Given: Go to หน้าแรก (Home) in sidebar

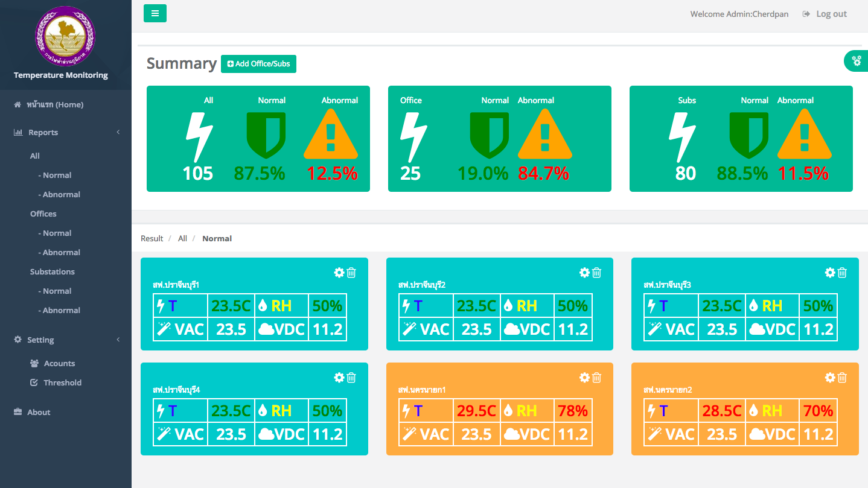Looking at the screenshot, I should pos(54,104).
